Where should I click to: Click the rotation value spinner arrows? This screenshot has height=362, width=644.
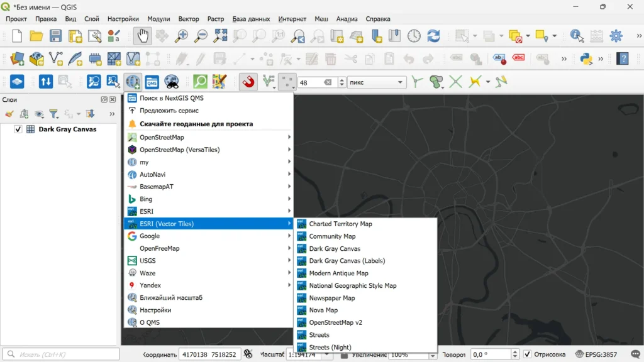point(514,354)
